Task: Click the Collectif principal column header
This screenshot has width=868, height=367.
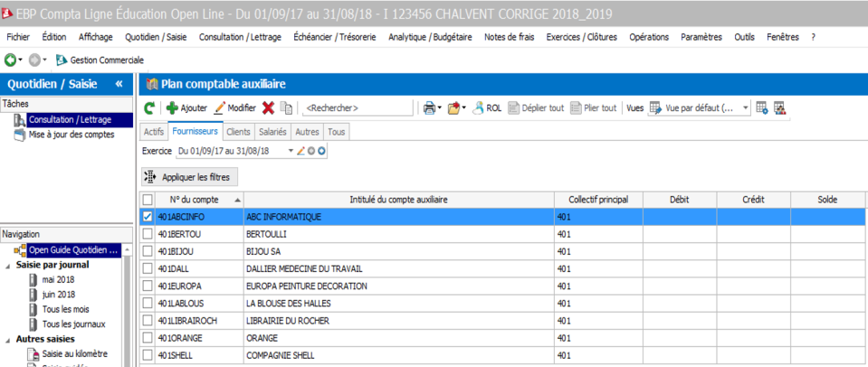Action: tap(598, 200)
